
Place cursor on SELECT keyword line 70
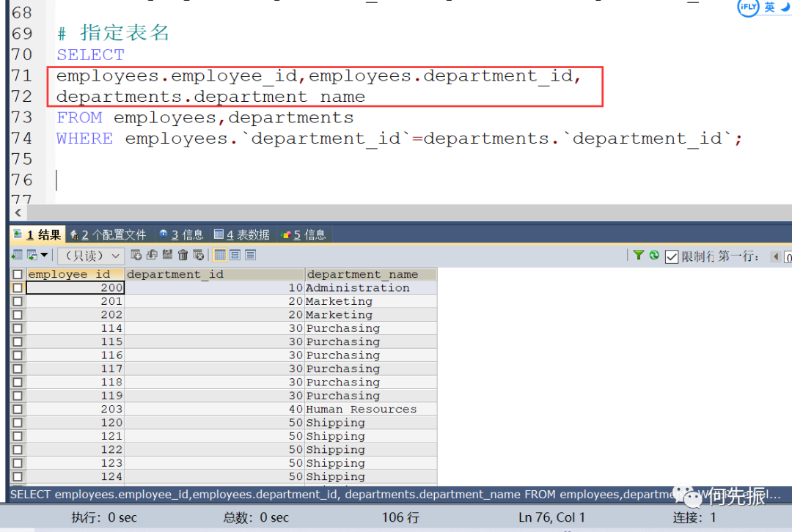point(90,54)
